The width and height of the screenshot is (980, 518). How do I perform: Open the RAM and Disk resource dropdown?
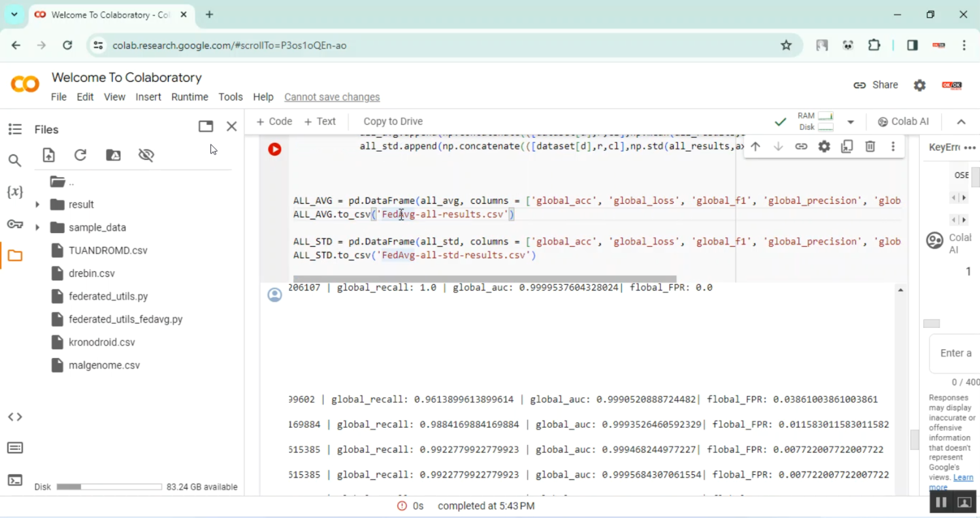pyautogui.click(x=851, y=121)
